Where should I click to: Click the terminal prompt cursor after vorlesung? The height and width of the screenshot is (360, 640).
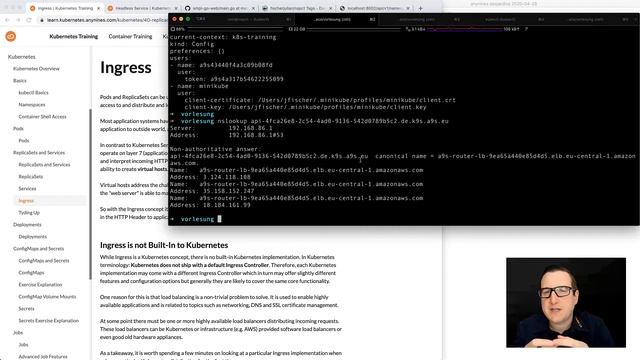[x=220, y=219]
